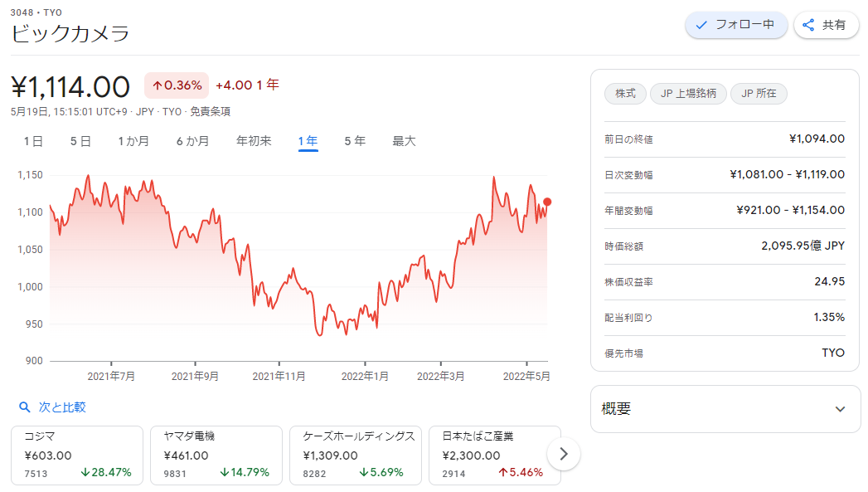This screenshot has width=868, height=492.
Task: Select the 1年 range tab
Action: [x=308, y=141]
